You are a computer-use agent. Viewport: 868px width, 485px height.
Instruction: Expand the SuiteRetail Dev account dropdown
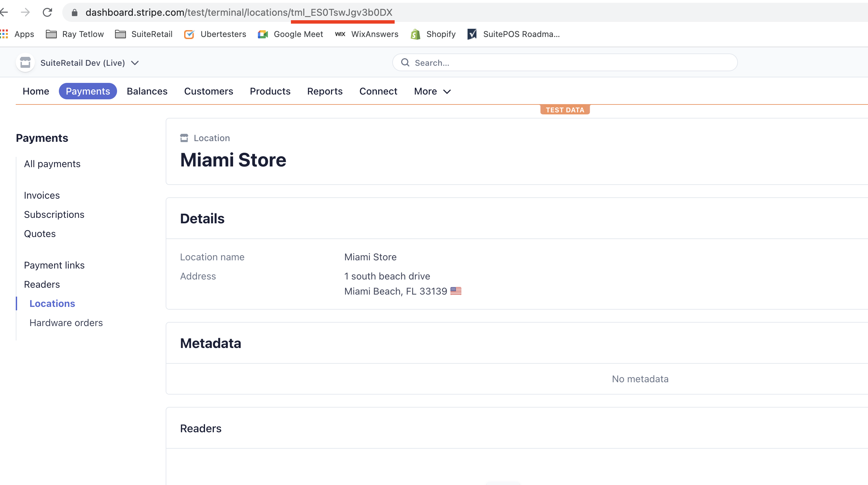point(135,63)
